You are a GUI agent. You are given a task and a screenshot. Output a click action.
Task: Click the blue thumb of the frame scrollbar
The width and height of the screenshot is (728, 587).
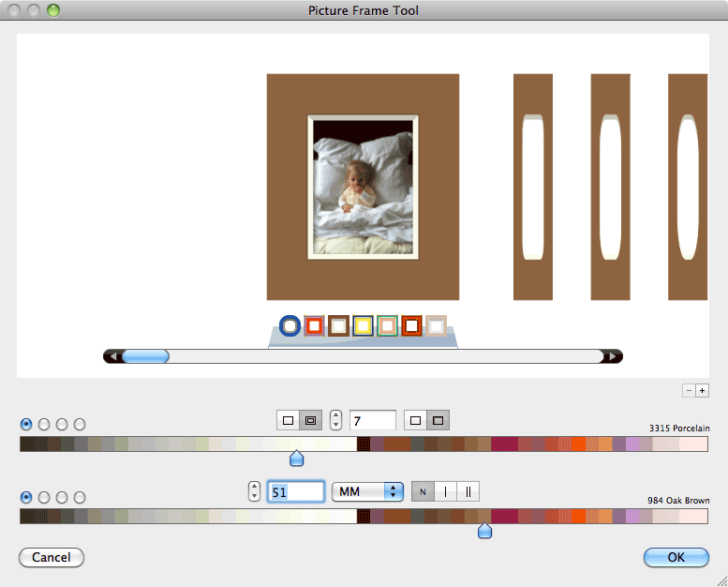(x=145, y=356)
